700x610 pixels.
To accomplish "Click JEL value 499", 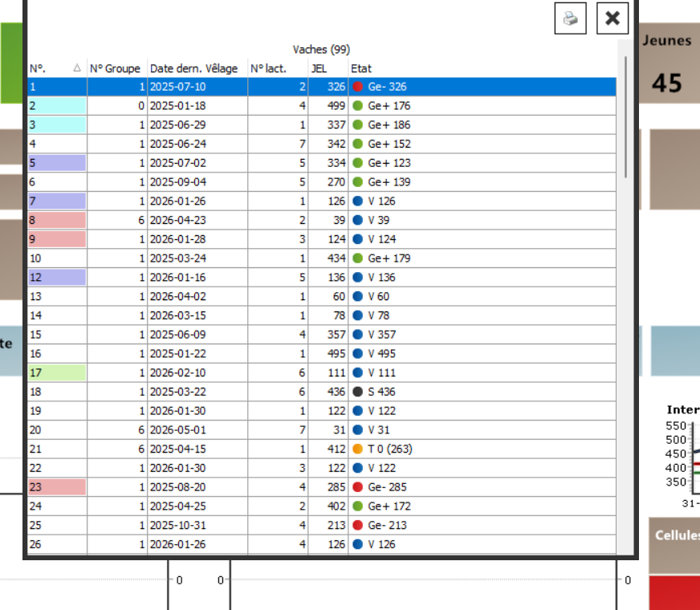I will click(x=336, y=106).
